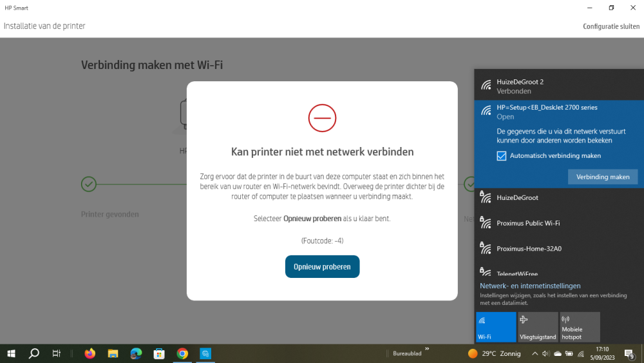Restore down the HP Smart window

point(612,8)
